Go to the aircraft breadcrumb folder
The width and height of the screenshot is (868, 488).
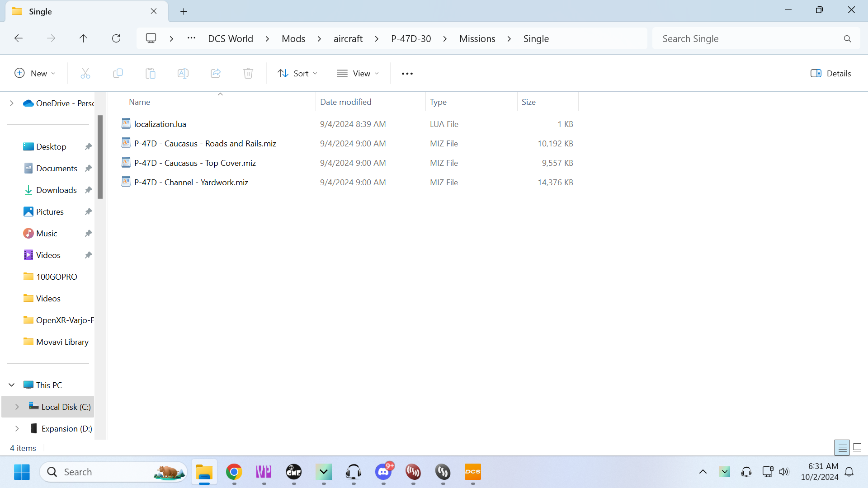pyautogui.click(x=348, y=39)
